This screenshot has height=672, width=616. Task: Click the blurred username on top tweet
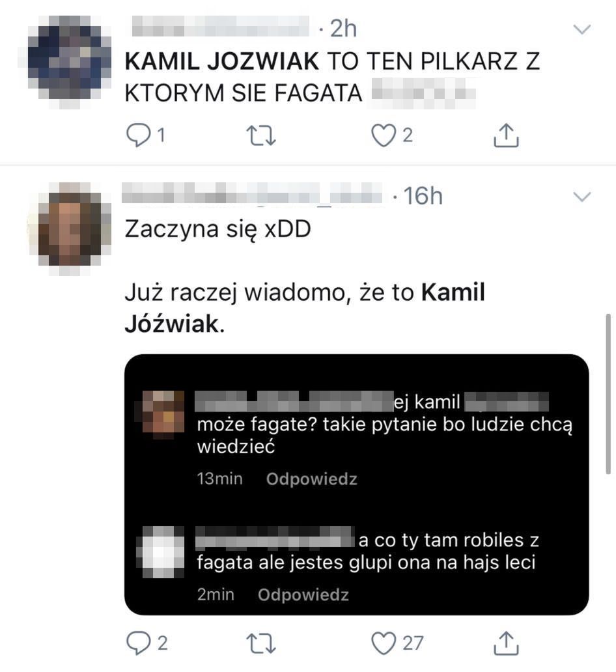click(x=220, y=26)
